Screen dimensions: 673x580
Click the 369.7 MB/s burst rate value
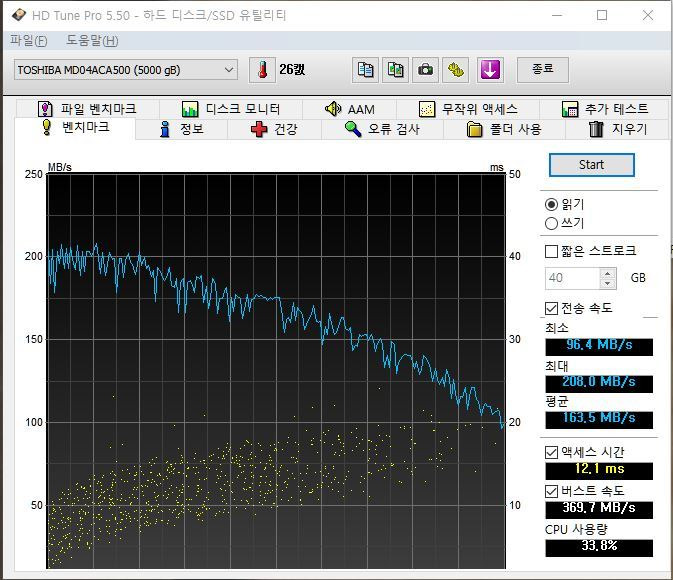(x=599, y=508)
